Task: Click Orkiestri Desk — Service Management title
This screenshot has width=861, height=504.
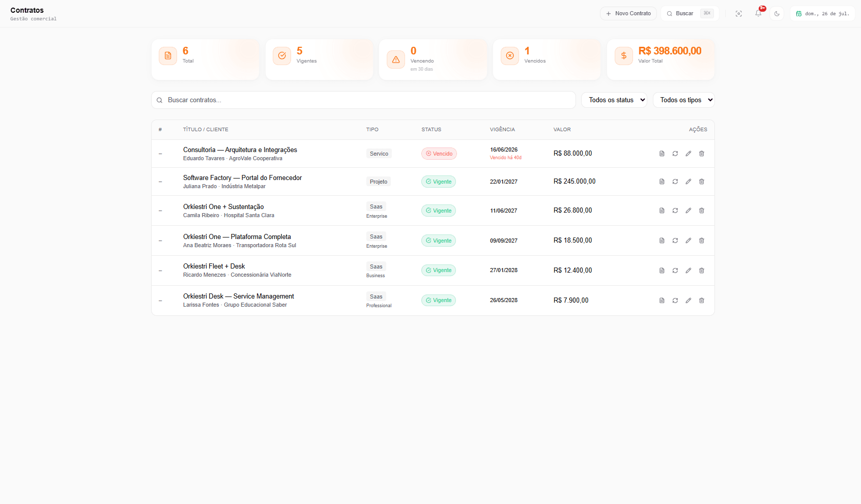Action: (x=239, y=297)
